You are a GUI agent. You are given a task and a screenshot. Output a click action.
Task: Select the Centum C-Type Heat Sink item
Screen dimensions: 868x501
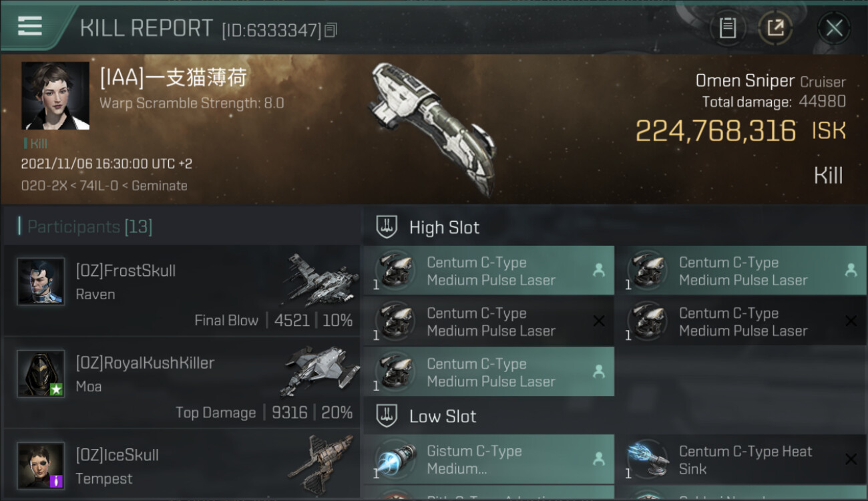pos(741,460)
